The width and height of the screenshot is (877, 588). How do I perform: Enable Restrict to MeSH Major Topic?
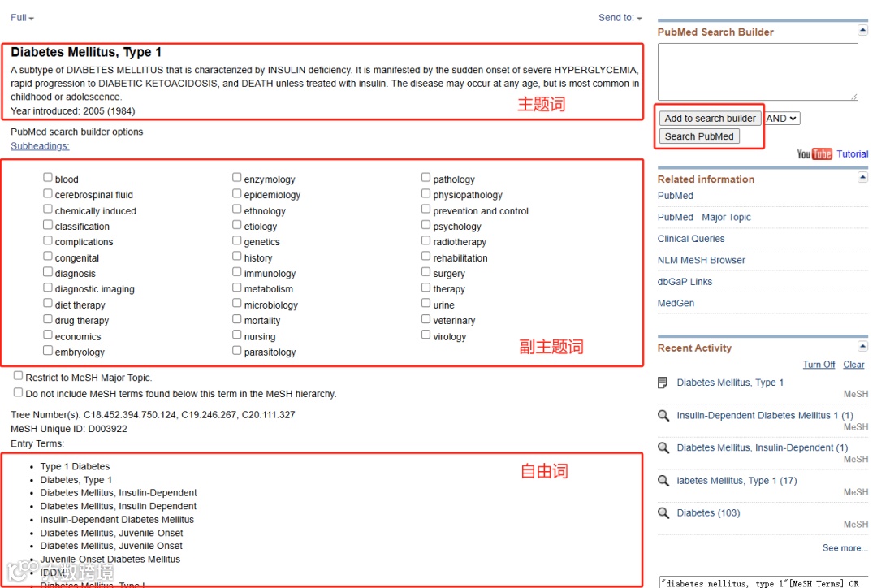coord(18,375)
